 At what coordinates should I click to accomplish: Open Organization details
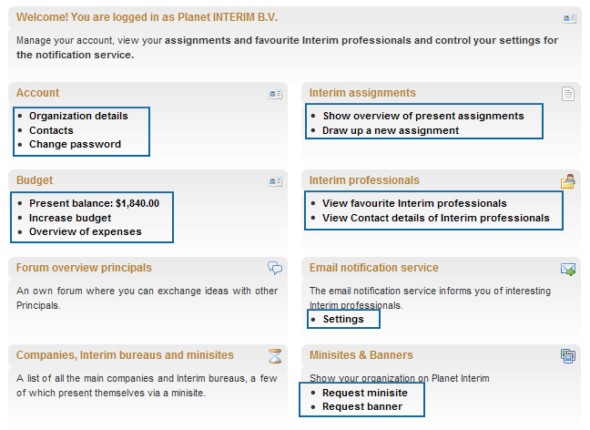pos(79,116)
